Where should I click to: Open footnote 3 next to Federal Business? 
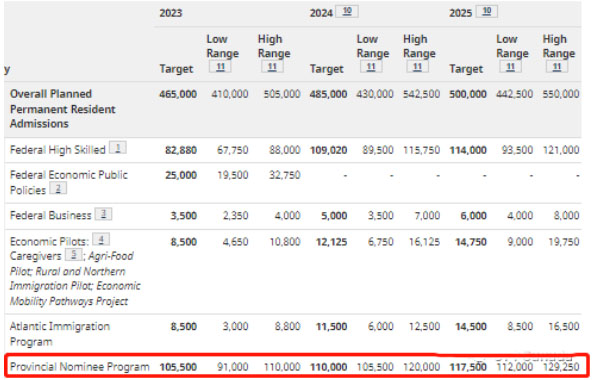(x=103, y=214)
